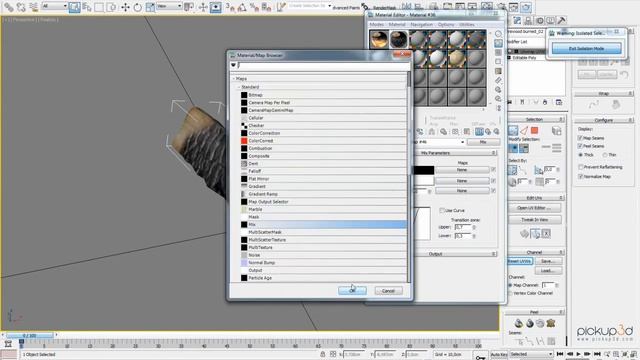Toggle the Map Seams checkbox
This screenshot has width=640, height=360.
point(580,138)
